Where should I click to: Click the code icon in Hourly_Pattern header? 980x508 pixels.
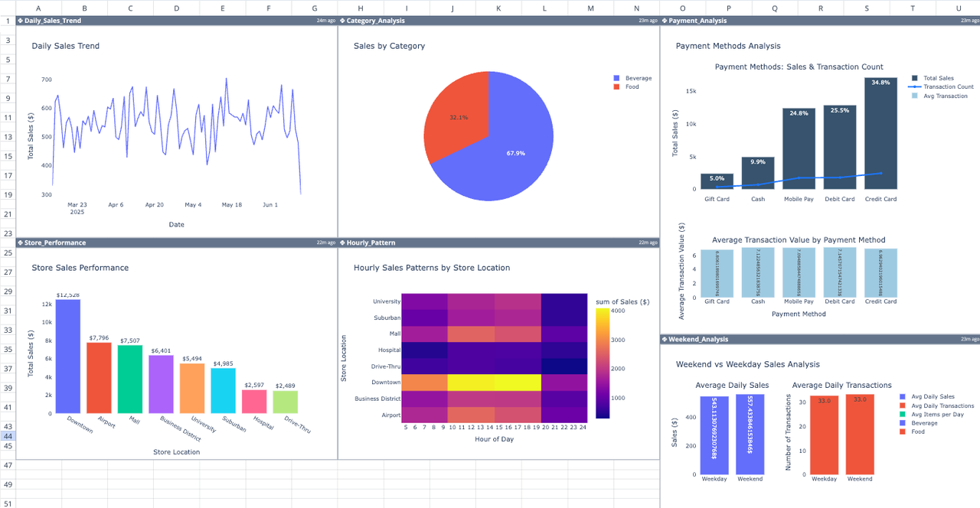pyautogui.click(x=344, y=243)
